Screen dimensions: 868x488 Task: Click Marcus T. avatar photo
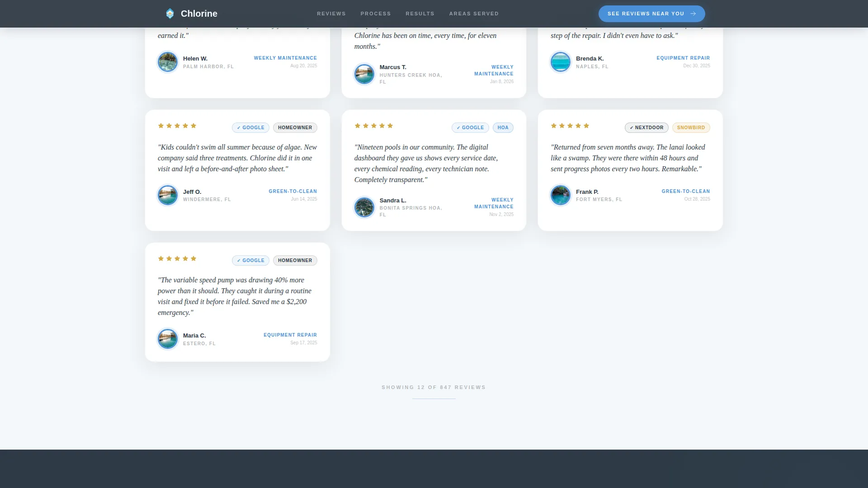(364, 74)
